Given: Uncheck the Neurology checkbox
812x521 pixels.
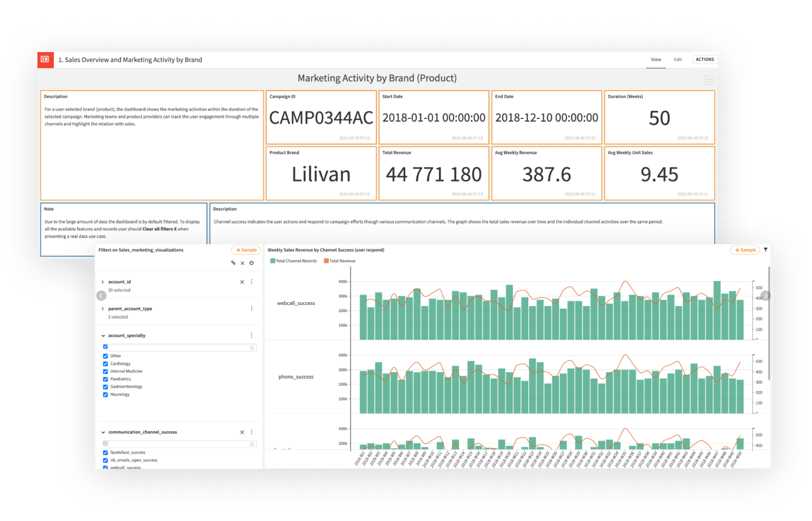Looking at the screenshot, I should click(x=105, y=395).
